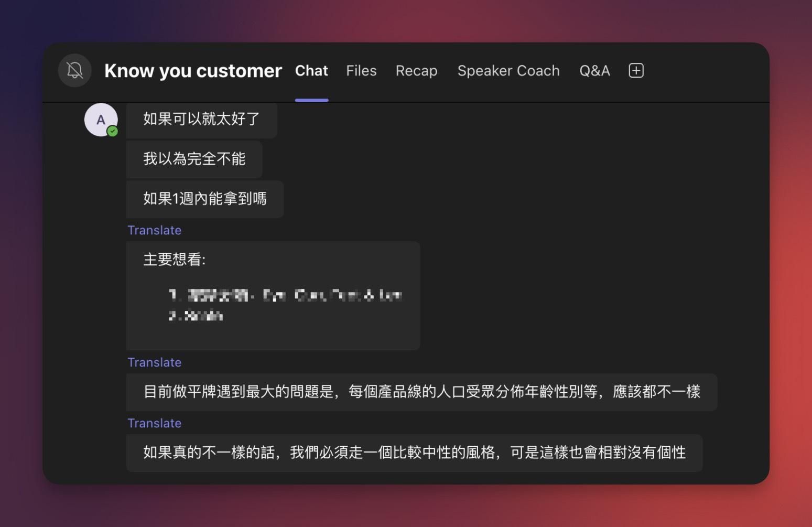Select the message 如果1週內能拿到嗎

[205, 199]
